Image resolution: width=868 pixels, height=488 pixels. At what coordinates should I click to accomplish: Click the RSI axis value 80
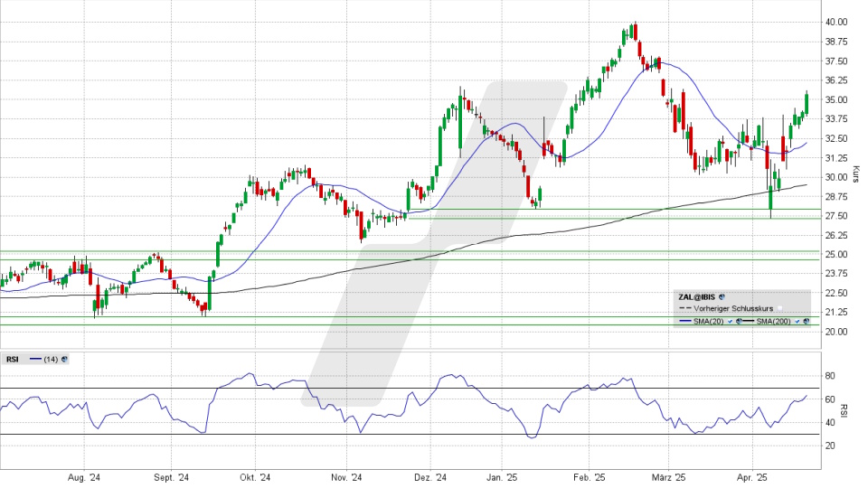pos(830,376)
